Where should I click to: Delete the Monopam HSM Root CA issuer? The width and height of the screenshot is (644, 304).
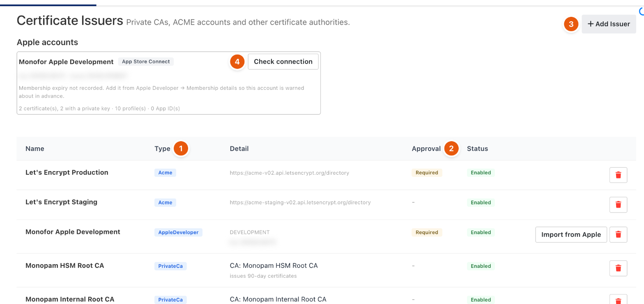[618, 268]
